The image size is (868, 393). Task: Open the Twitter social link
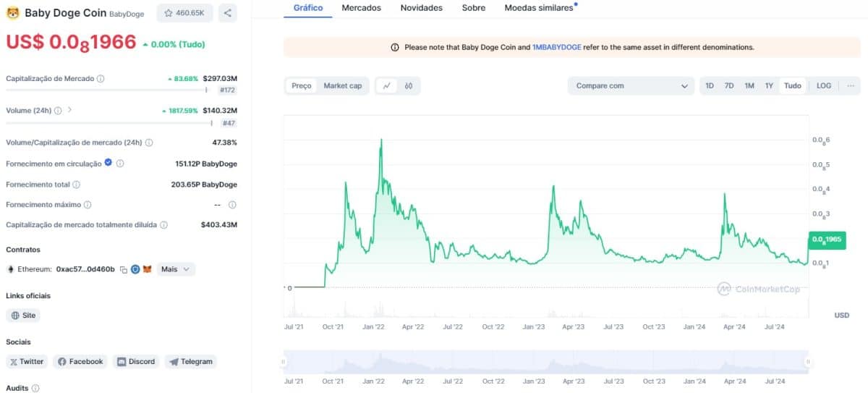(27, 361)
